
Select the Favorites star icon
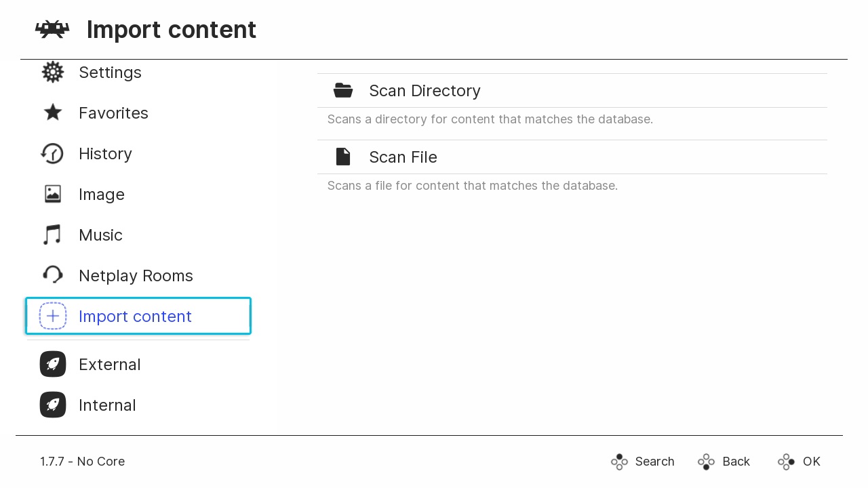53,113
